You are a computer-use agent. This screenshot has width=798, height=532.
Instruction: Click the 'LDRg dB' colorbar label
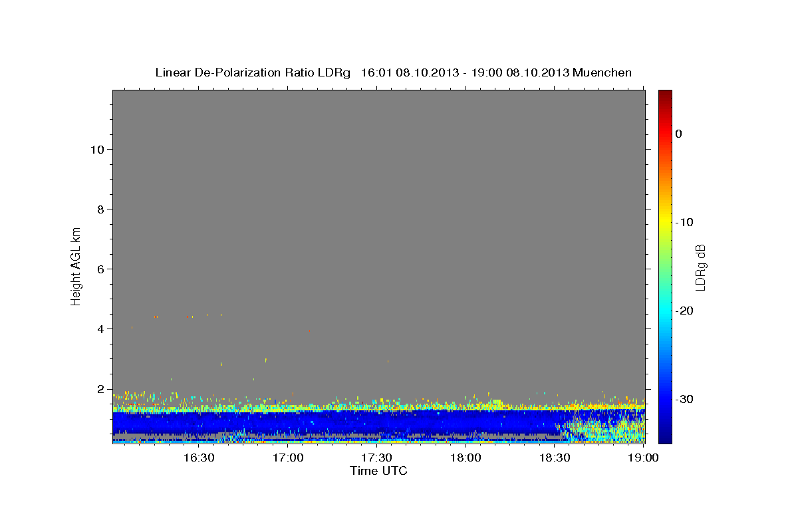pos(700,267)
